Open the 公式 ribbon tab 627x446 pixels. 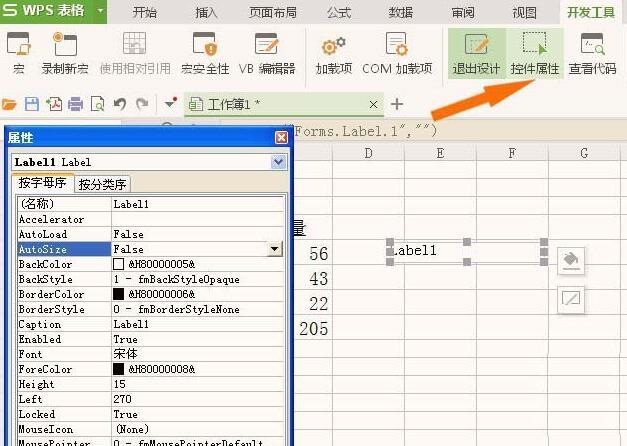pyautogui.click(x=339, y=12)
